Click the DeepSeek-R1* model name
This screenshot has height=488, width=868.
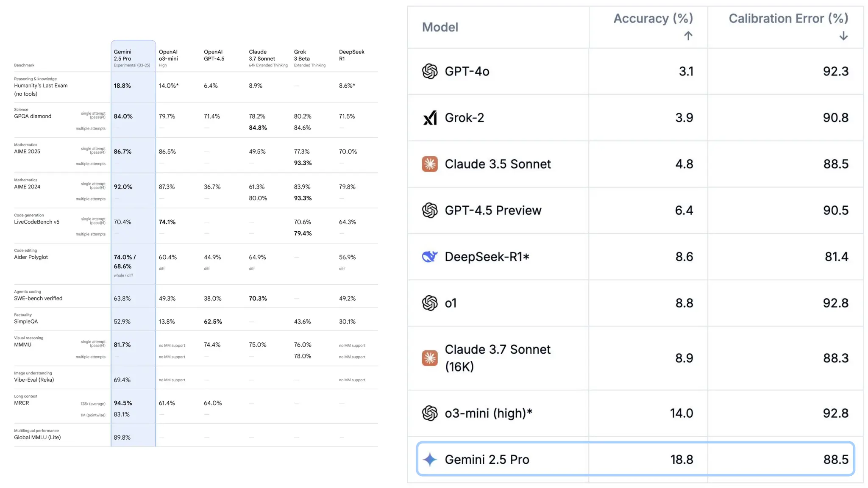tap(487, 257)
